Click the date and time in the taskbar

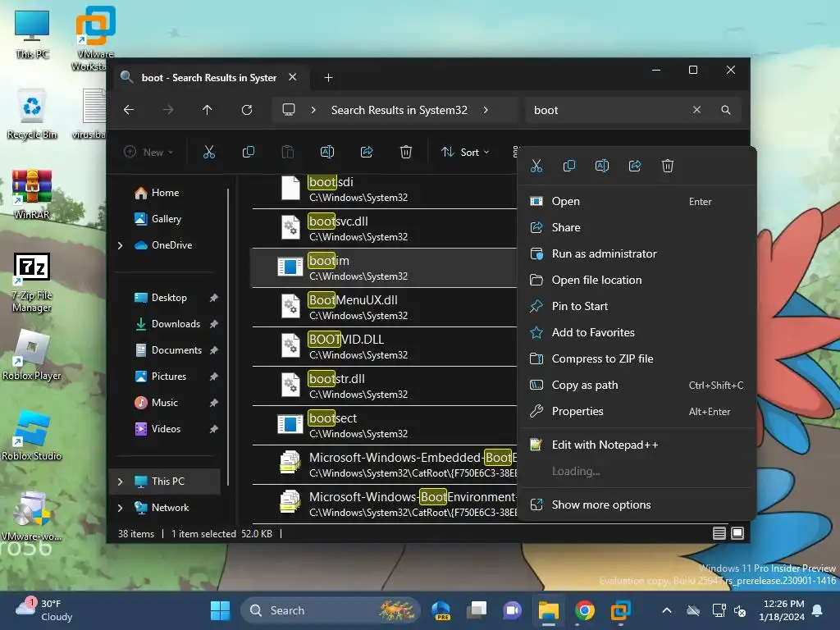pos(781,610)
